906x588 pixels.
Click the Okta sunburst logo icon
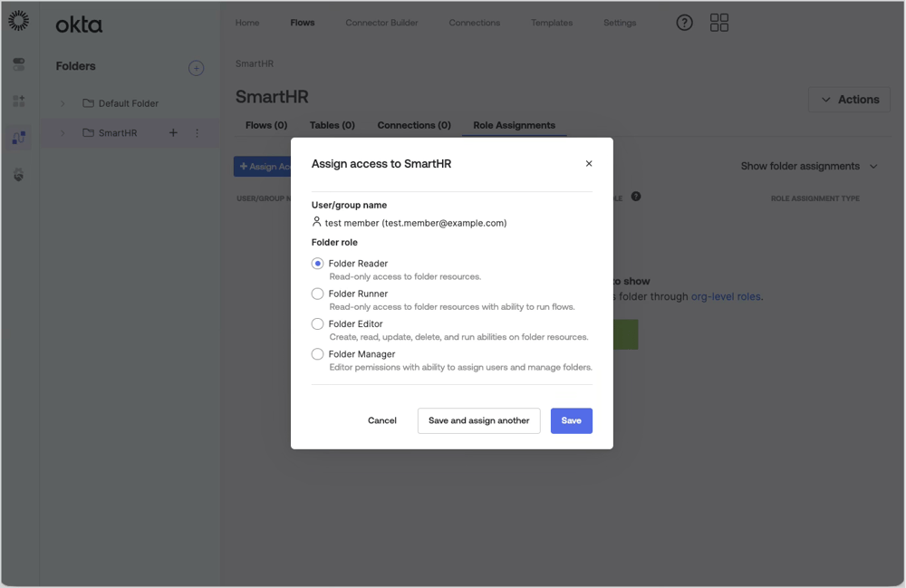18,21
